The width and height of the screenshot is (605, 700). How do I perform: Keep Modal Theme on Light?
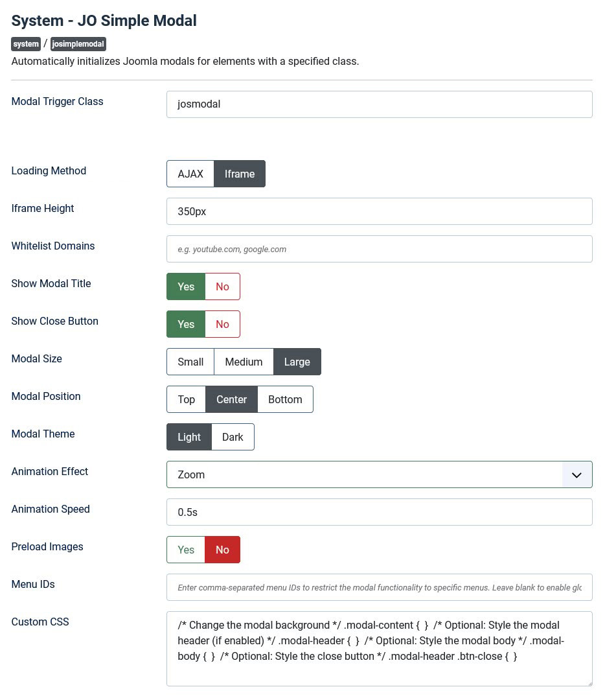[x=189, y=437]
